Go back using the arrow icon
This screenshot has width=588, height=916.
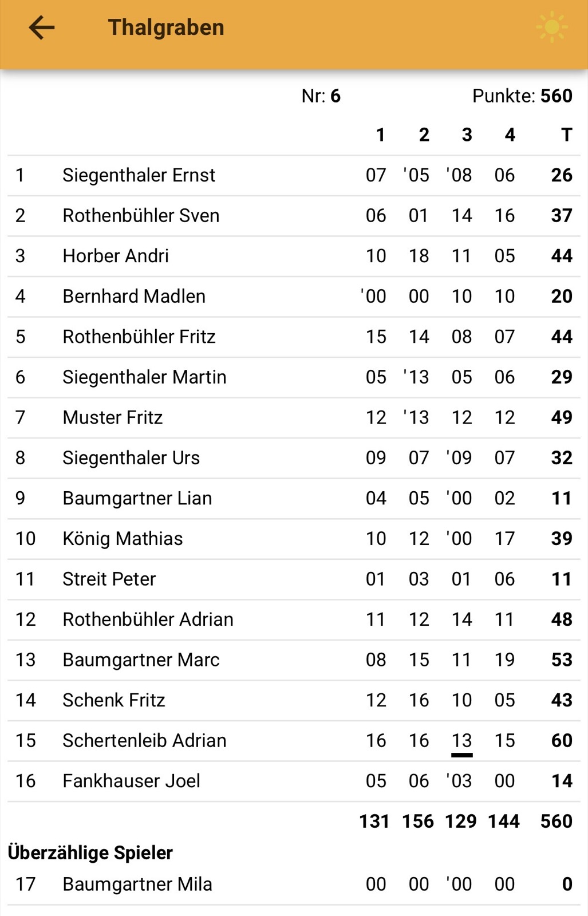[42, 27]
